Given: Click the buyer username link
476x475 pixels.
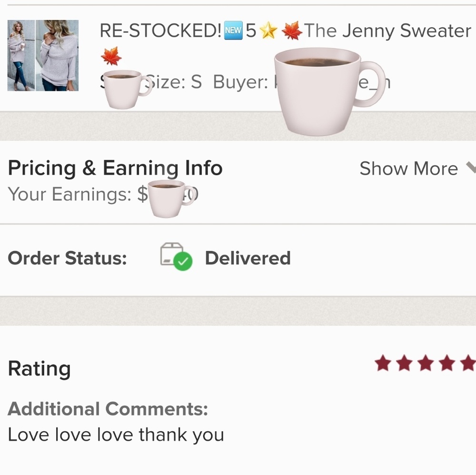Looking at the screenshot, I should (x=376, y=82).
